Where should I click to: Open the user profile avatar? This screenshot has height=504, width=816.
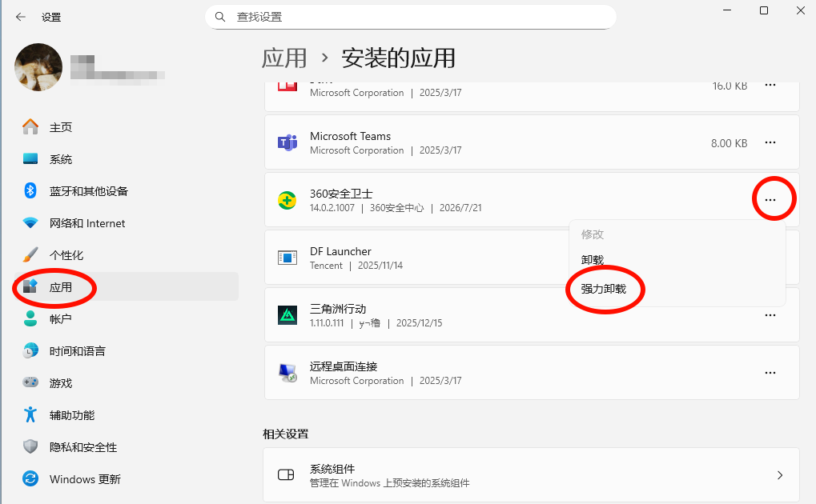pyautogui.click(x=38, y=67)
